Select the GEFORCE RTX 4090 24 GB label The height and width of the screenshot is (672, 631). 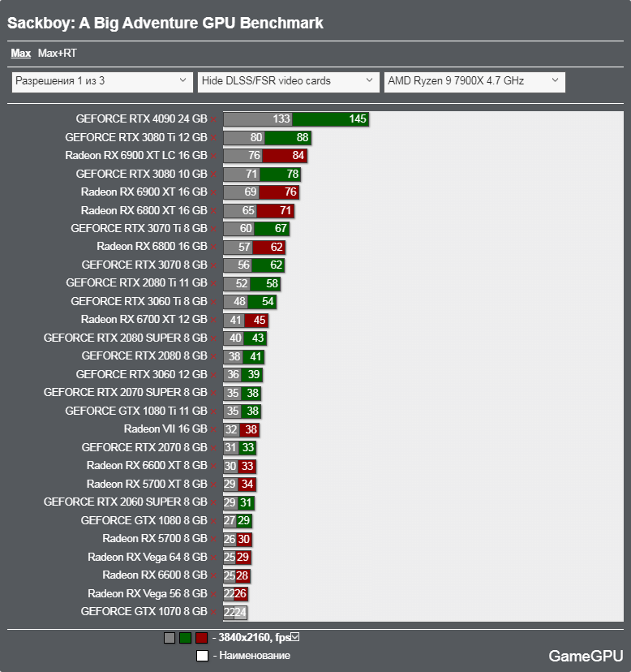[x=141, y=118]
